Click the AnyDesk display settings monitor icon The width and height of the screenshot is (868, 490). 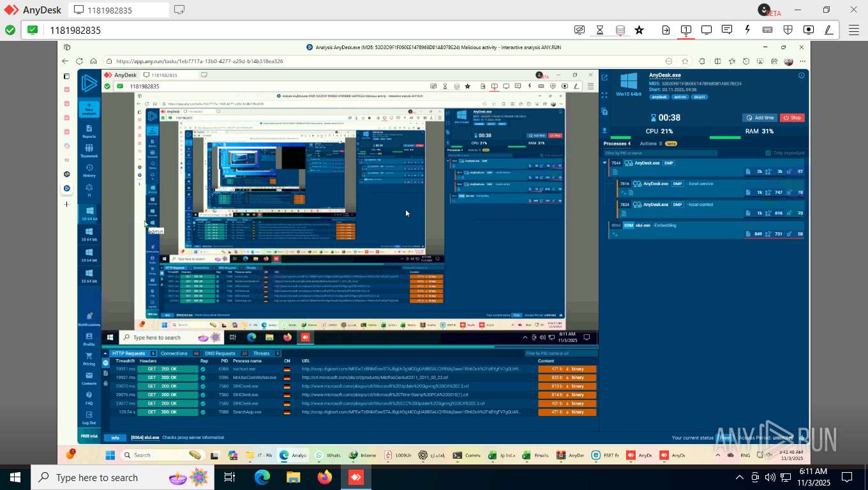(x=707, y=30)
